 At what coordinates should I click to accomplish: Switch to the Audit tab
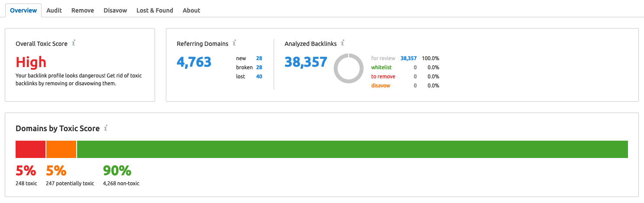point(54,10)
